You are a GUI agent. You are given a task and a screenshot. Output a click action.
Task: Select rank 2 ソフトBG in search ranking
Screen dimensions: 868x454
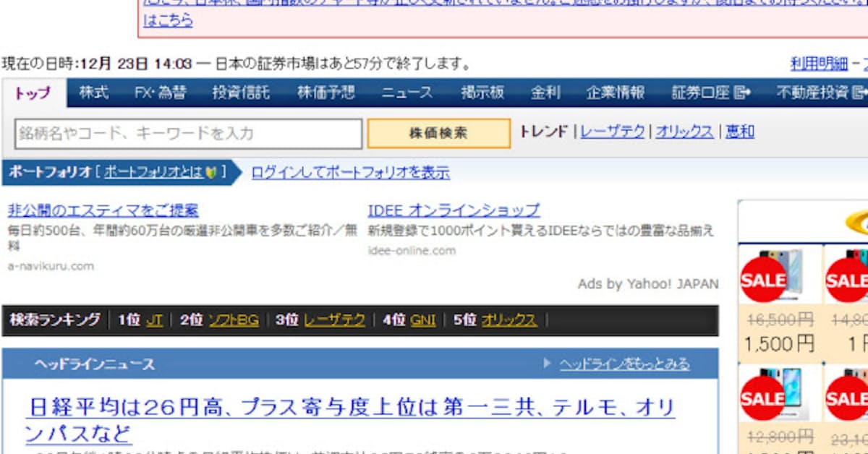[x=233, y=320]
